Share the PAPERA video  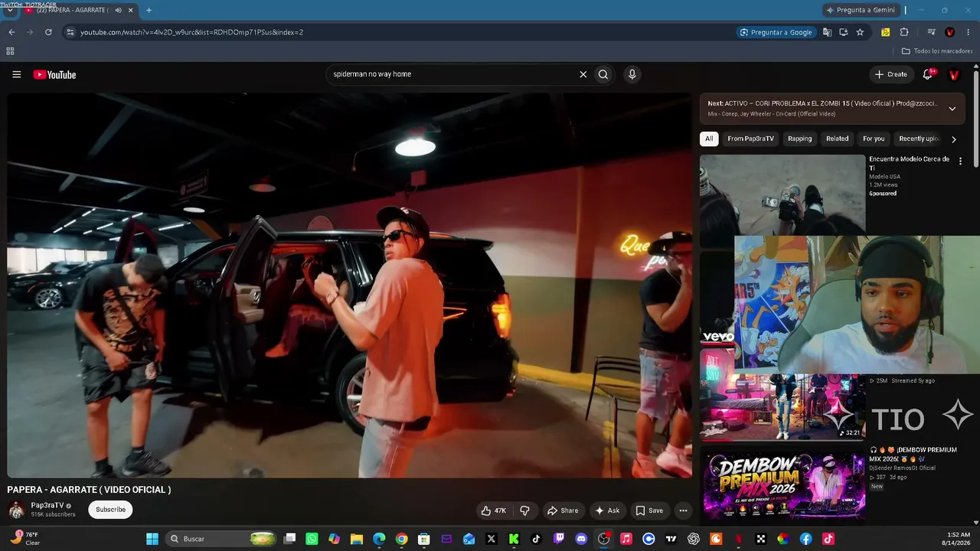[x=563, y=510]
